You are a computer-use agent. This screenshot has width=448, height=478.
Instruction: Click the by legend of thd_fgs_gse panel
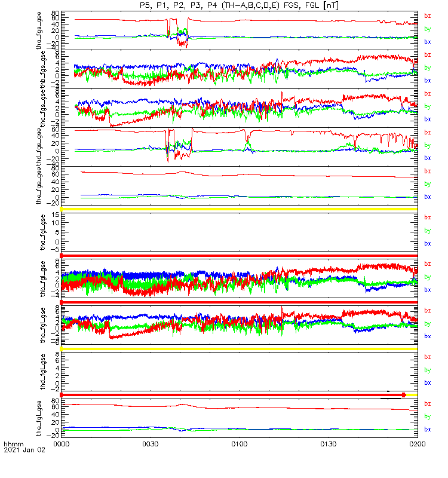428,145
